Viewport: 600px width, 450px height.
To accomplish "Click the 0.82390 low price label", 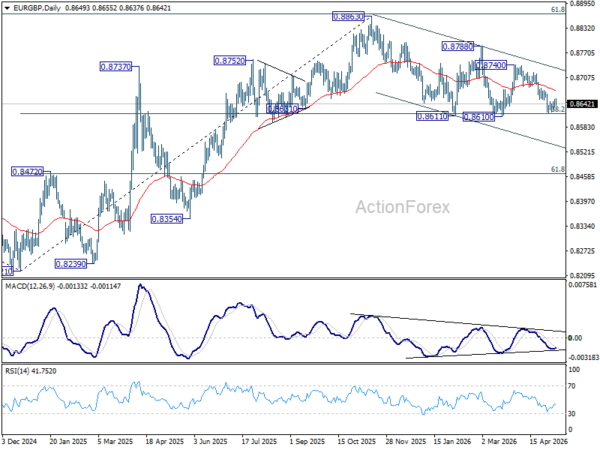I will coord(71,264).
